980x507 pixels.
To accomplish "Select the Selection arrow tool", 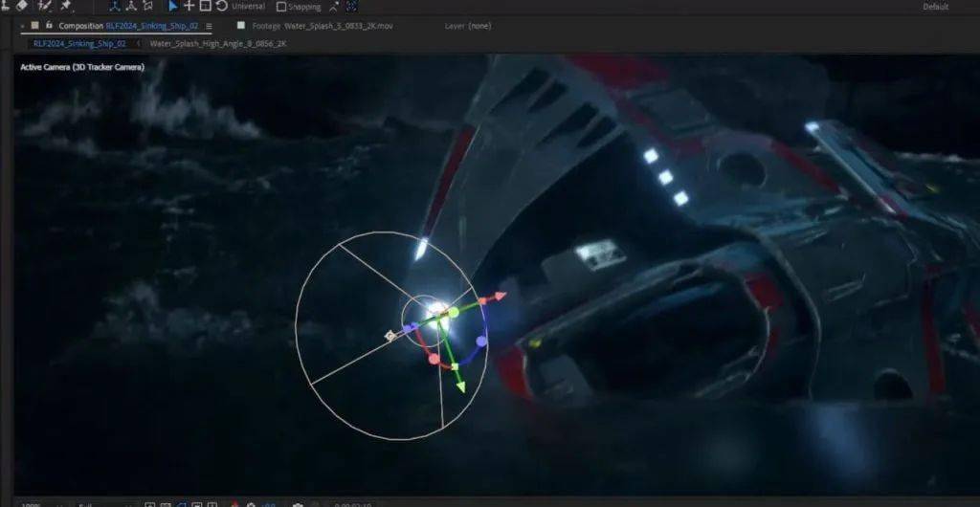I will tap(173, 6).
